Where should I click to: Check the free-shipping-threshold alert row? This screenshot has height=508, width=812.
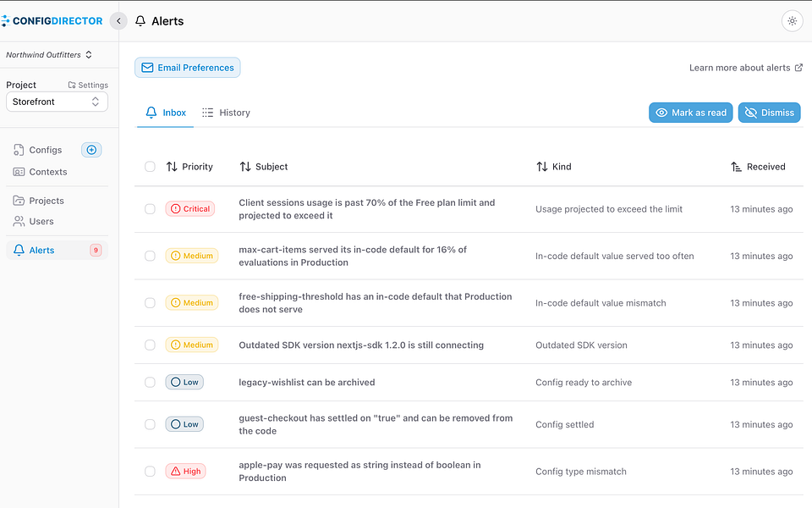(151, 303)
